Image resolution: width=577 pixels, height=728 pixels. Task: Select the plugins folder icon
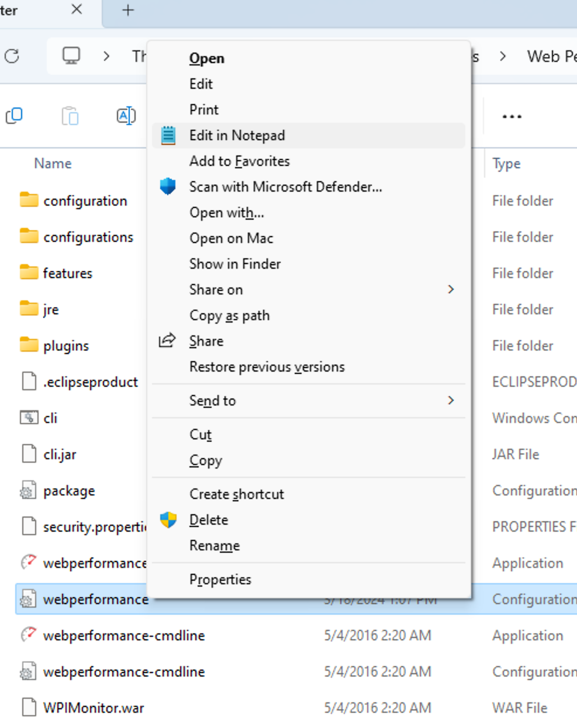point(29,345)
